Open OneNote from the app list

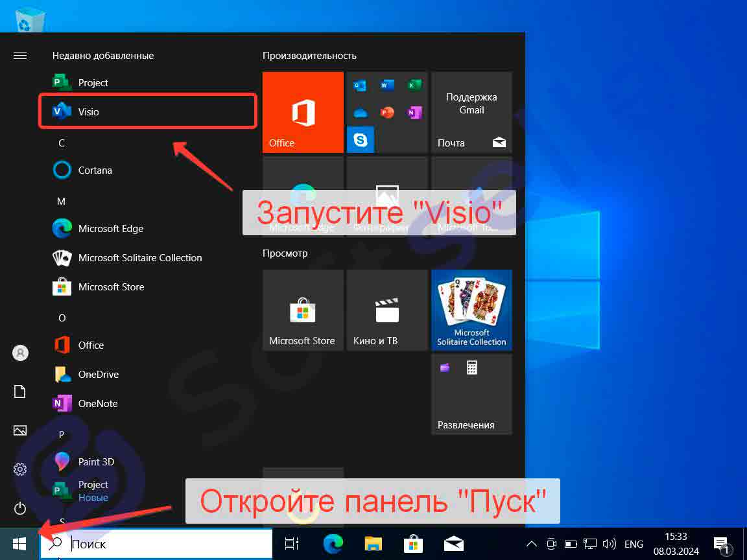[97, 403]
